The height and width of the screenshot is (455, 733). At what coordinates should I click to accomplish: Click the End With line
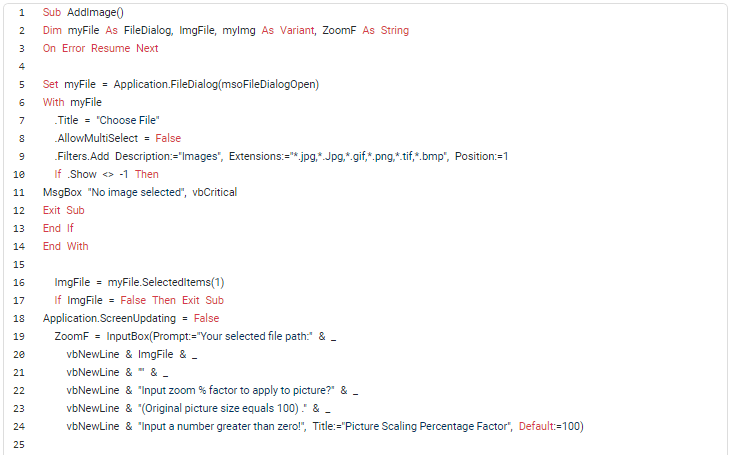66,246
